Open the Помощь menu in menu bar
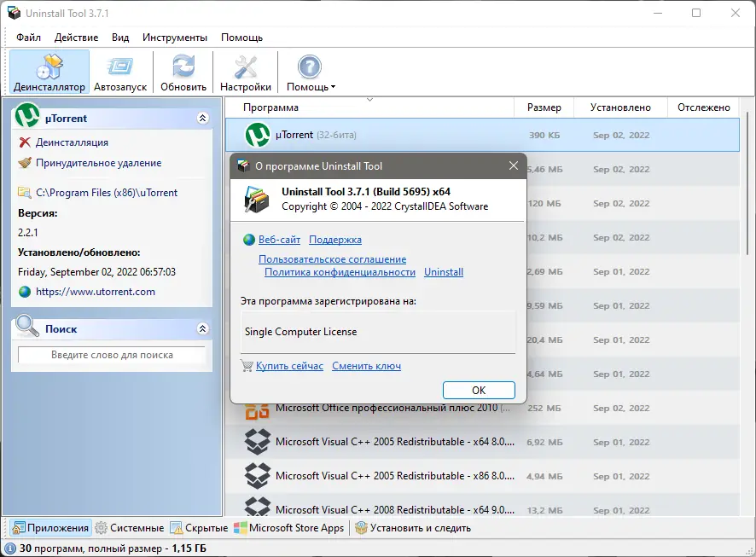The image size is (756, 557). pos(241,38)
